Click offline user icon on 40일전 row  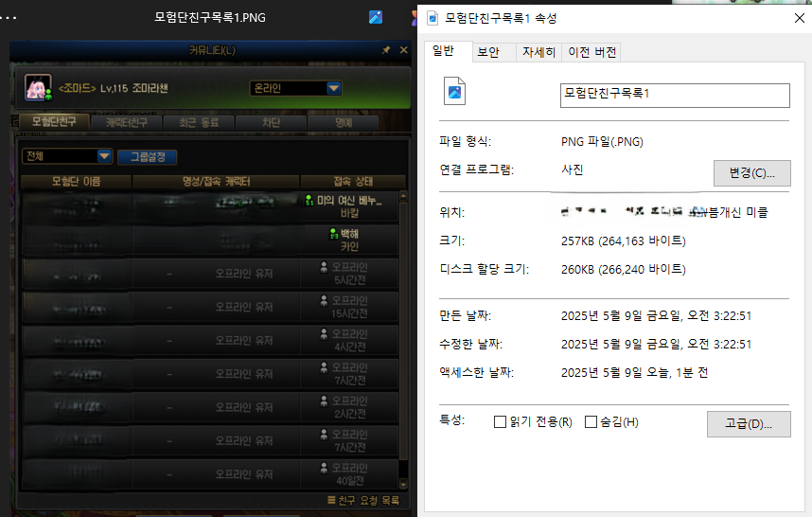click(325, 467)
